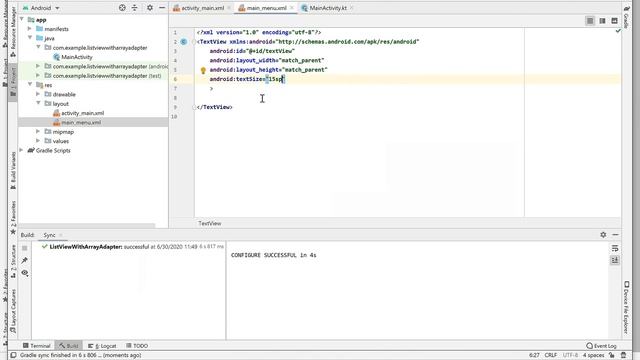Open Build panel settings gear
Viewport: 640px width, 360px height.
click(603, 235)
